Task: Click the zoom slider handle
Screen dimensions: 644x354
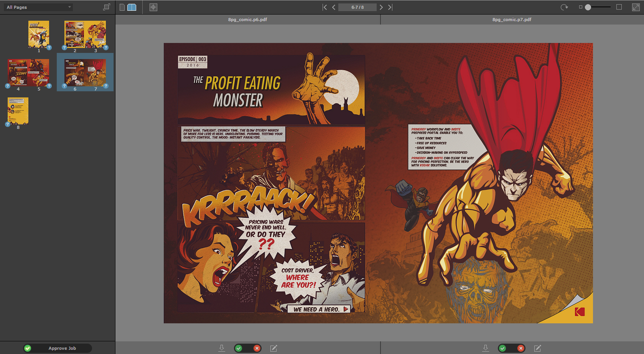Action: pyautogui.click(x=588, y=7)
